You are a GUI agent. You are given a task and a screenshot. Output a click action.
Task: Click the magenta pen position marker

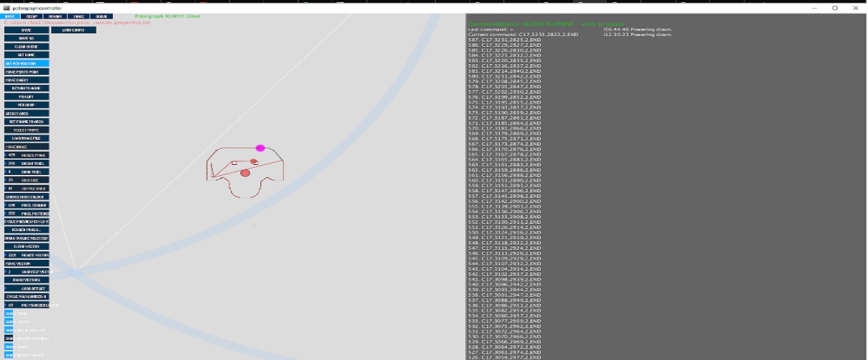tap(260, 148)
